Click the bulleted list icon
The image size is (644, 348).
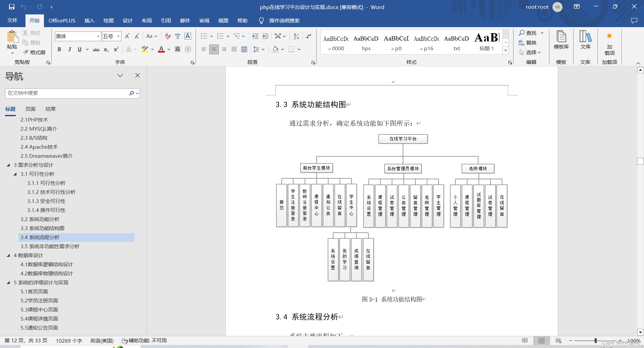point(204,36)
